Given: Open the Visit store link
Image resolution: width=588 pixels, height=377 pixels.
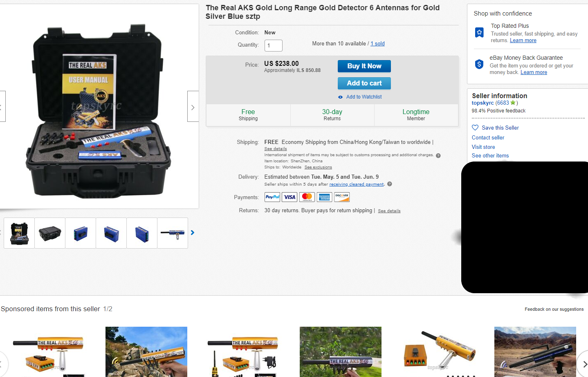Looking at the screenshot, I should click(483, 147).
